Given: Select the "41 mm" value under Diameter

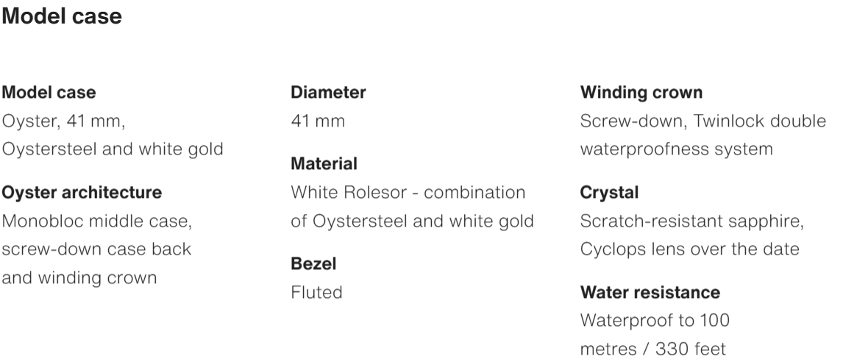Looking at the screenshot, I should (318, 121).
